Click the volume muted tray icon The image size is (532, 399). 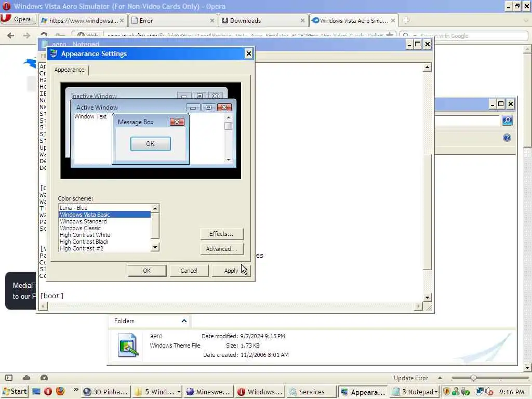489,392
